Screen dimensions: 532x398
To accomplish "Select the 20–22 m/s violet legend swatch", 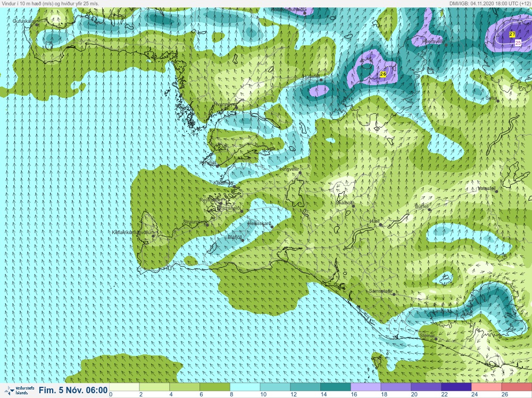I will [x=426, y=387].
